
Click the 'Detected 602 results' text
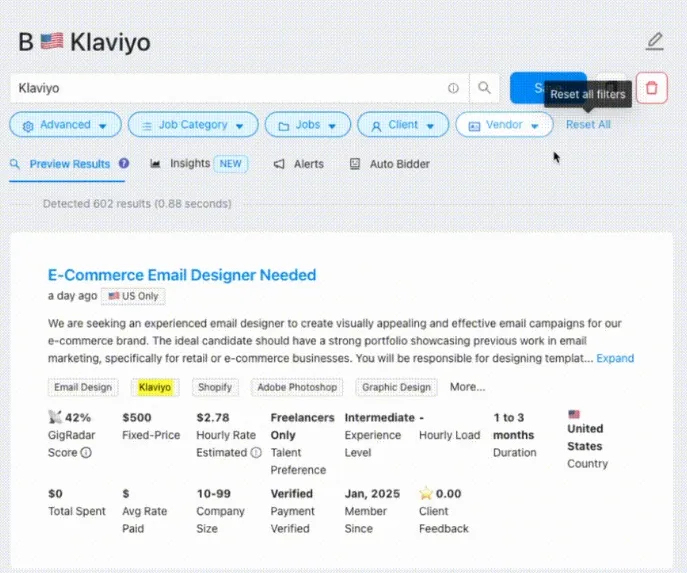coord(137,204)
